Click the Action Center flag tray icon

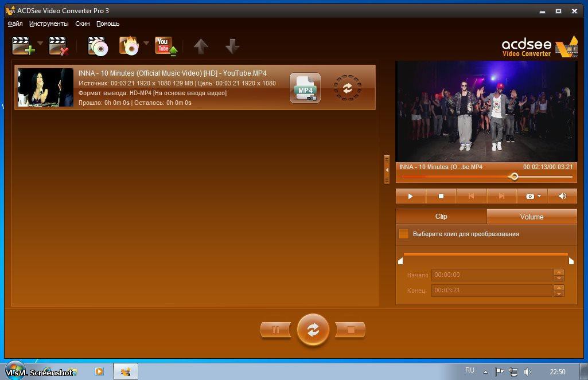pos(499,372)
